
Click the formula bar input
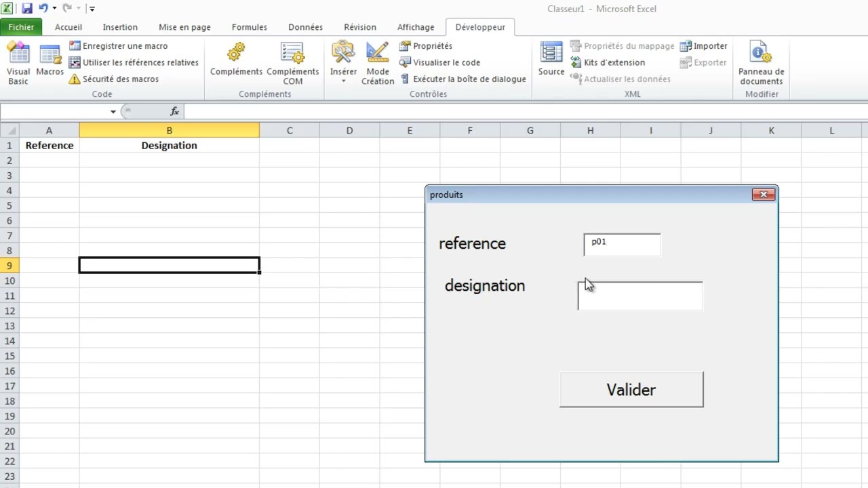point(526,111)
